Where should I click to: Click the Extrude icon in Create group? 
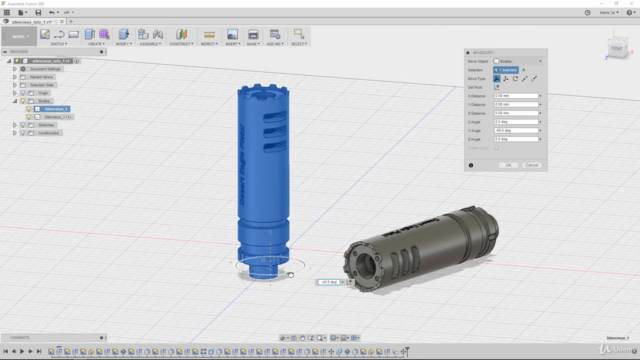click(90, 35)
